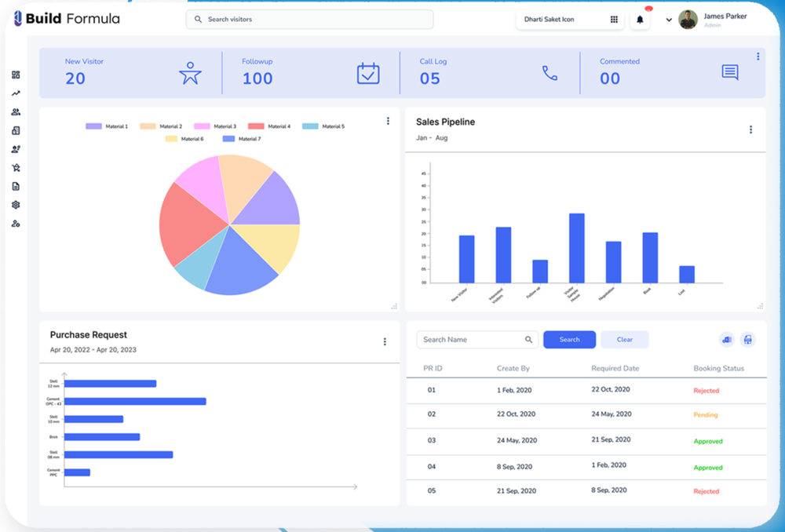Open the Purchase Request three-dot menu
785x532 pixels.
[x=385, y=342]
